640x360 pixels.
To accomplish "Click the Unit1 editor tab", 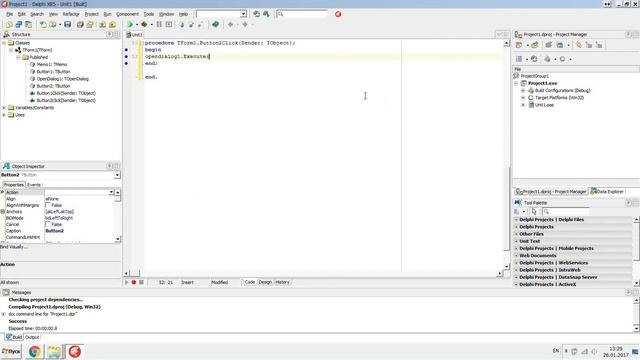I will [135, 35].
